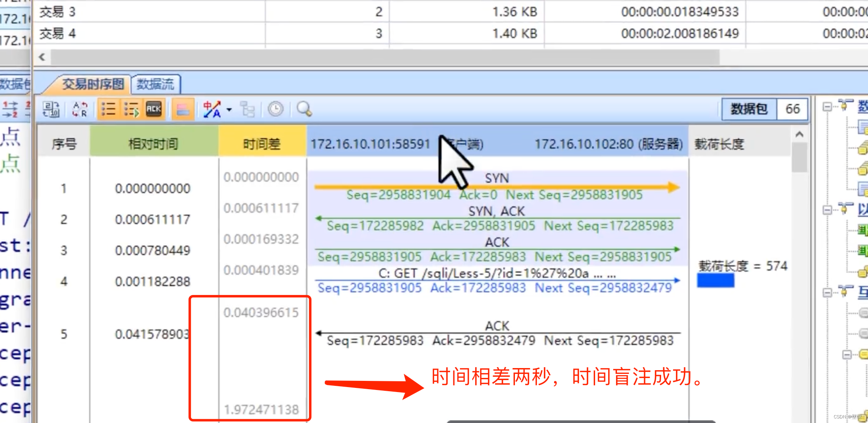Click the sequence number display toggle icon

pos(51,109)
